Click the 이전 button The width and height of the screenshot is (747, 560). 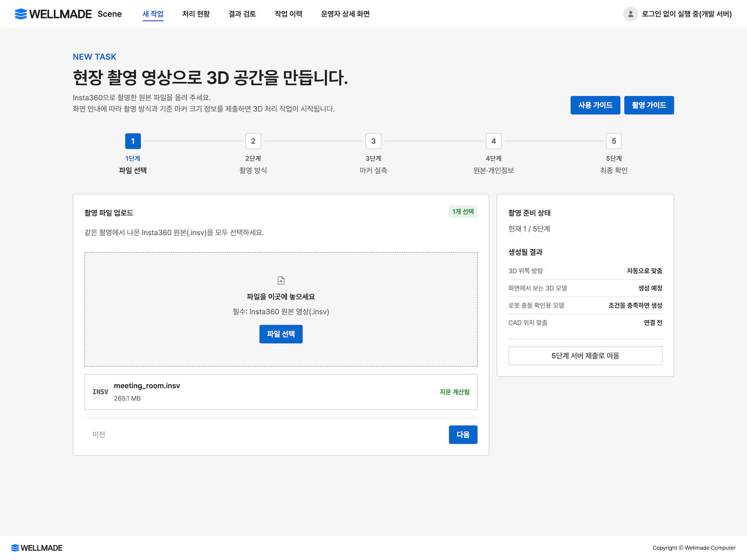coord(99,434)
